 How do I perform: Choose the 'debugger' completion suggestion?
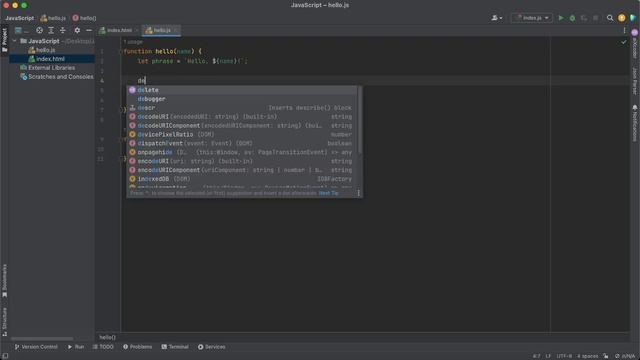click(241, 99)
